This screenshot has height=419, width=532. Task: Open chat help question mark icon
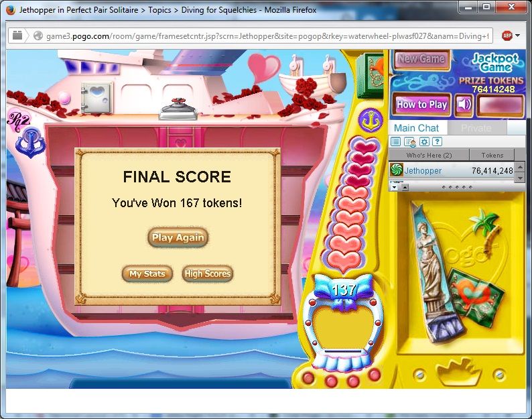pyautogui.click(x=437, y=142)
